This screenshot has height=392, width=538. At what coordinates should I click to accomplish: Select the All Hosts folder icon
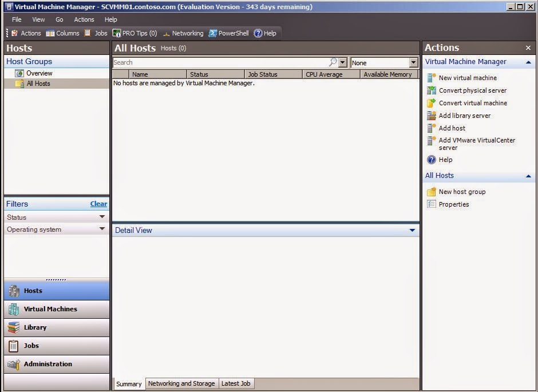19,84
